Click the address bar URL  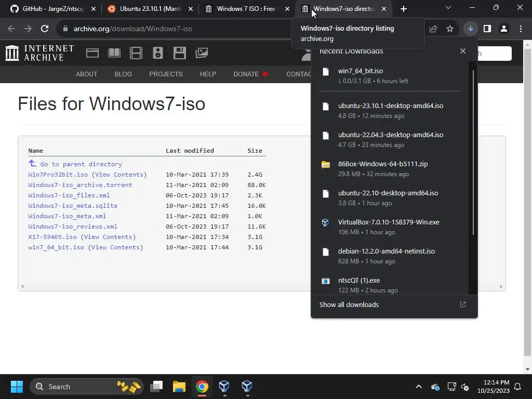point(132,29)
